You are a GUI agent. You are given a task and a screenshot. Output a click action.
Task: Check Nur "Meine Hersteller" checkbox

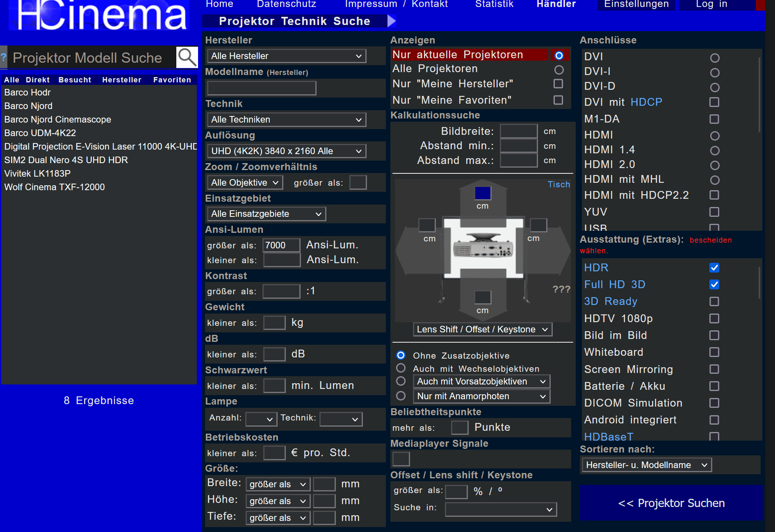coord(558,84)
